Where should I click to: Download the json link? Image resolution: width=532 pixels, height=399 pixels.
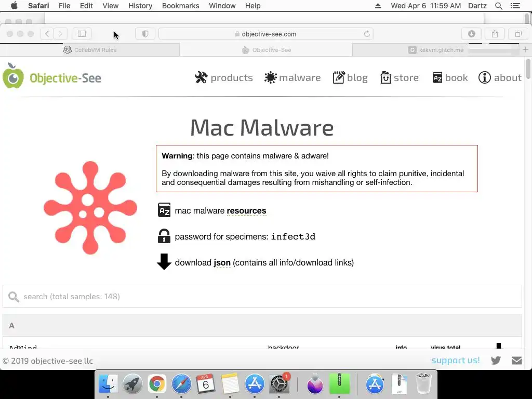click(x=222, y=262)
